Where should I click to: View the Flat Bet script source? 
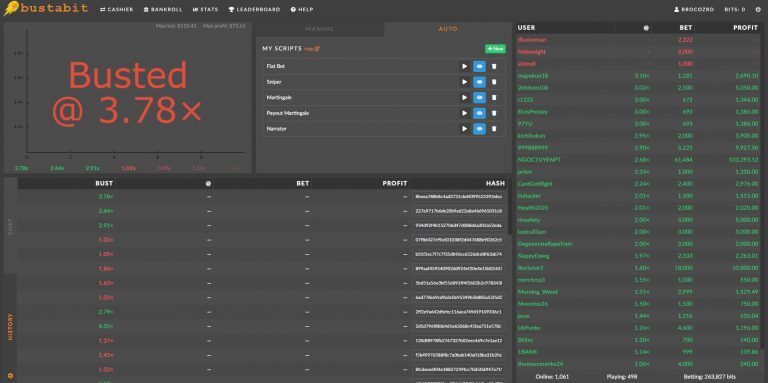click(480, 66)
